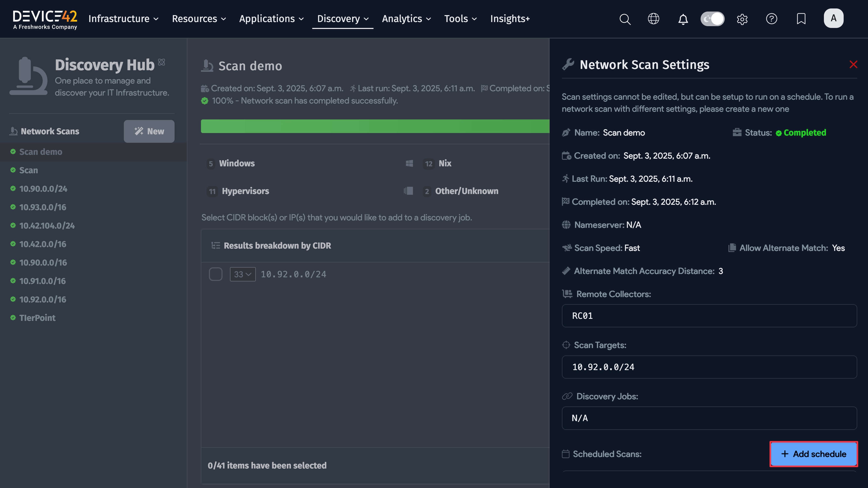
Task: Click the New network scan button
Action: coord(149,131)
